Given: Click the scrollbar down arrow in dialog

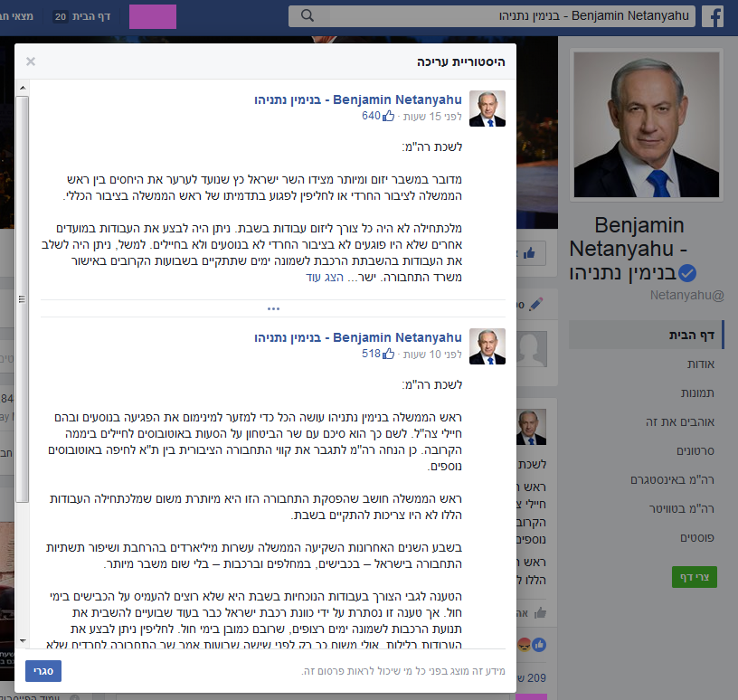Looking at the screenshot, I should tap(22, 640).
